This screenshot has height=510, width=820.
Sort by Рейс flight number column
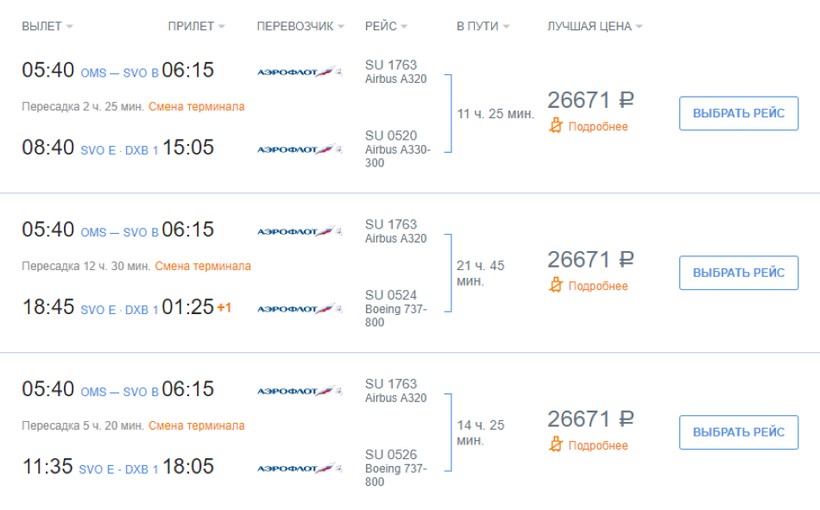[388, 26]
